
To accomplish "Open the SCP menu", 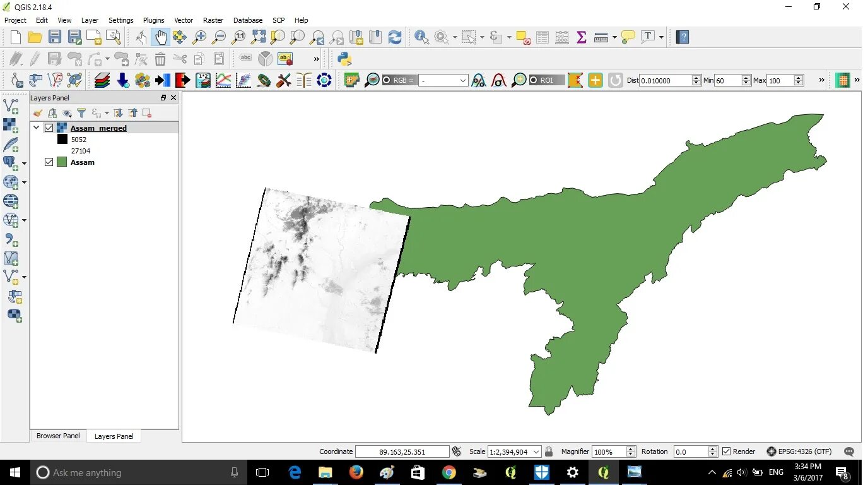I will pos(278,20).
